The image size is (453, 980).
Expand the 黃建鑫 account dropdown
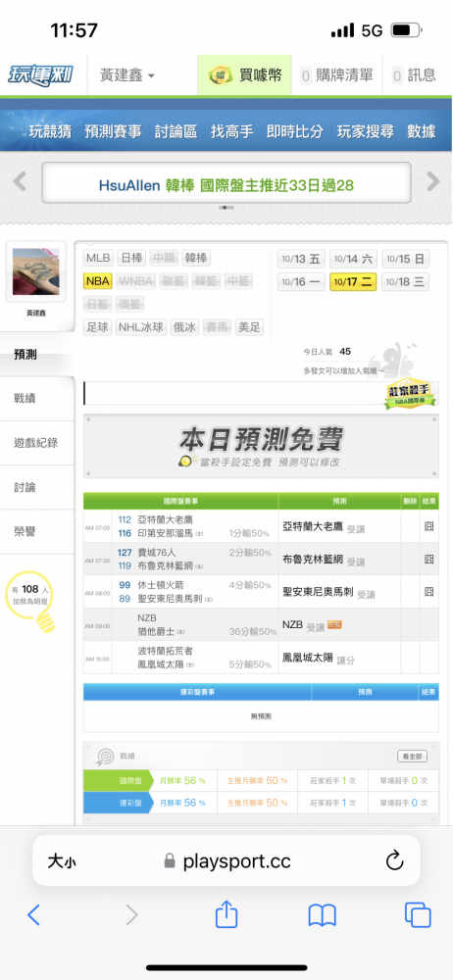[127, 75]
